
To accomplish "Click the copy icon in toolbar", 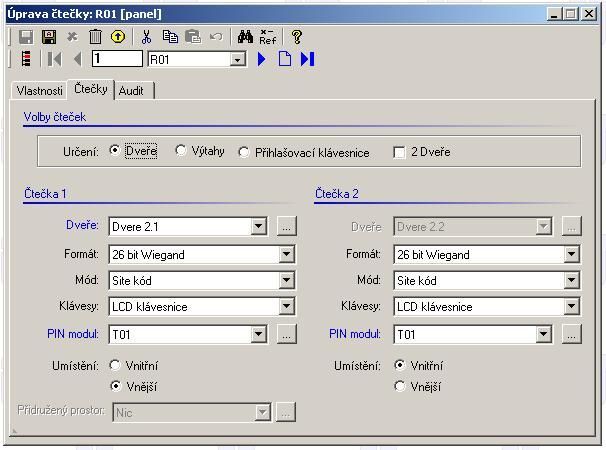I will pos(170,37).
